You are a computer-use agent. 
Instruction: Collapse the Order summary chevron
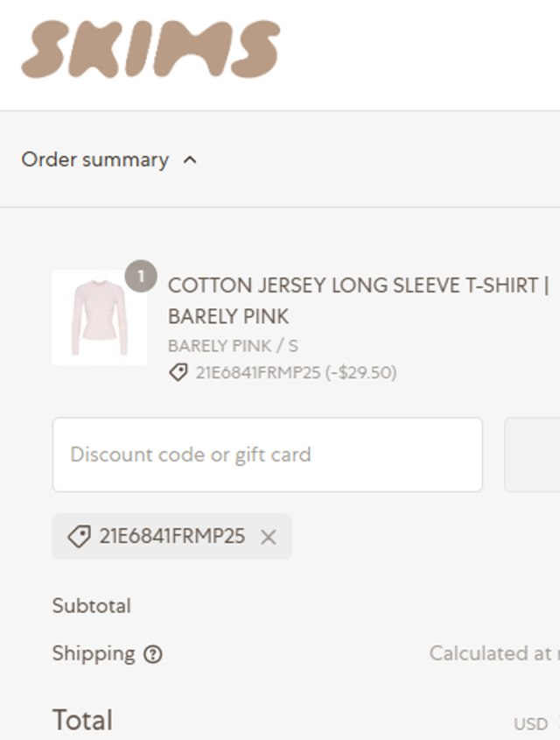tap(191, 160)
